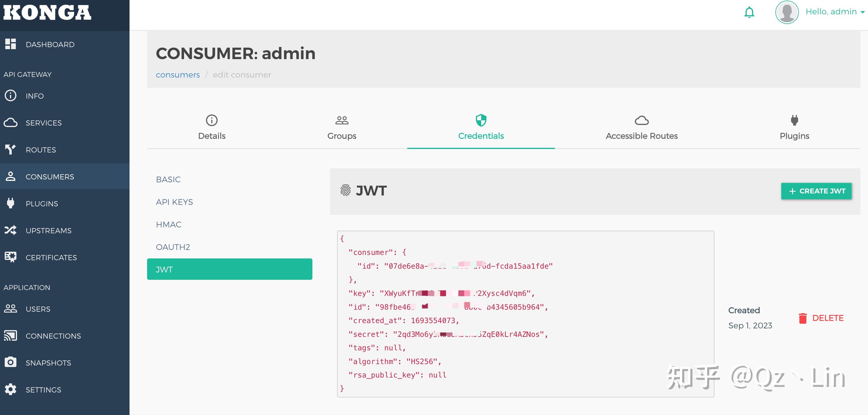Select API KEYS credential type
The width and height of the screenshot is (868, 415).
(x=174, y=202)
